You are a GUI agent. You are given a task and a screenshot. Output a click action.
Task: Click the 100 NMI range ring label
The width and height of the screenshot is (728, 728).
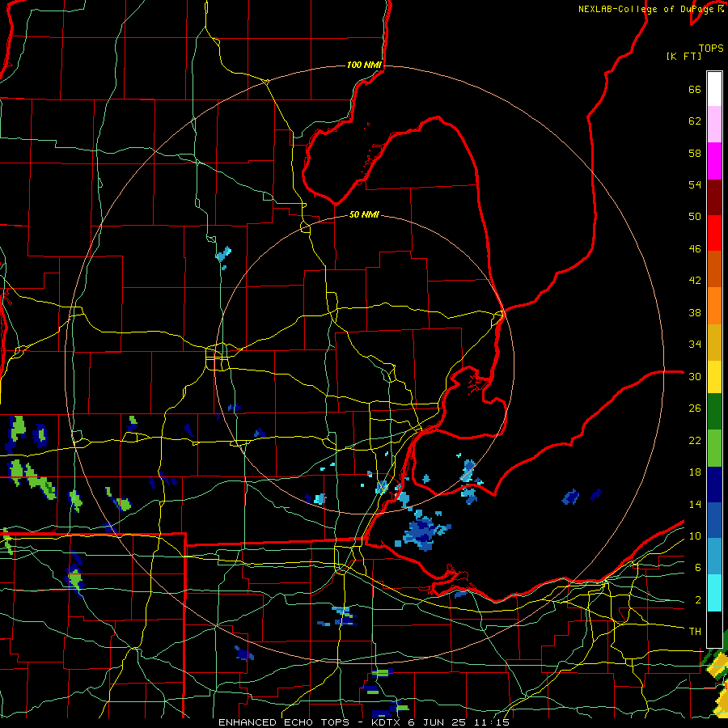(x=364, y=65)
